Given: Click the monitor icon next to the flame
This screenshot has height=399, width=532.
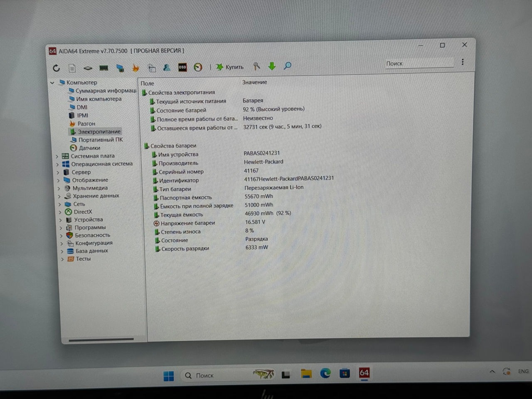Looking at the screenshot, I should [120, 68].
